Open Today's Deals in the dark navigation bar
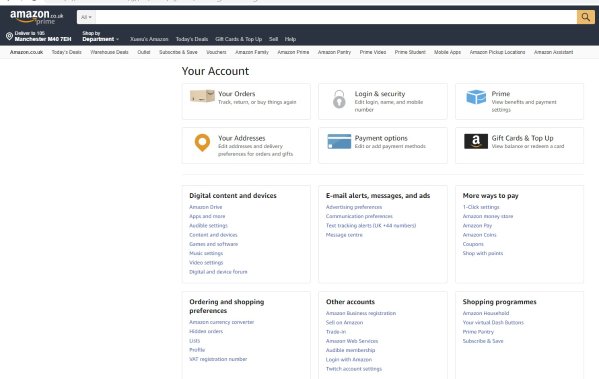This screenshot has width=599, height=379. [x=192, y=39]
